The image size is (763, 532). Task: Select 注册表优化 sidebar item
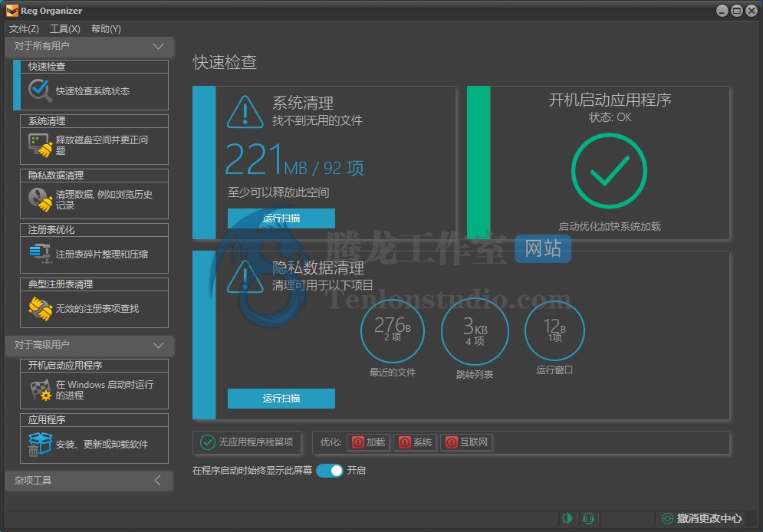click(94, 248)
